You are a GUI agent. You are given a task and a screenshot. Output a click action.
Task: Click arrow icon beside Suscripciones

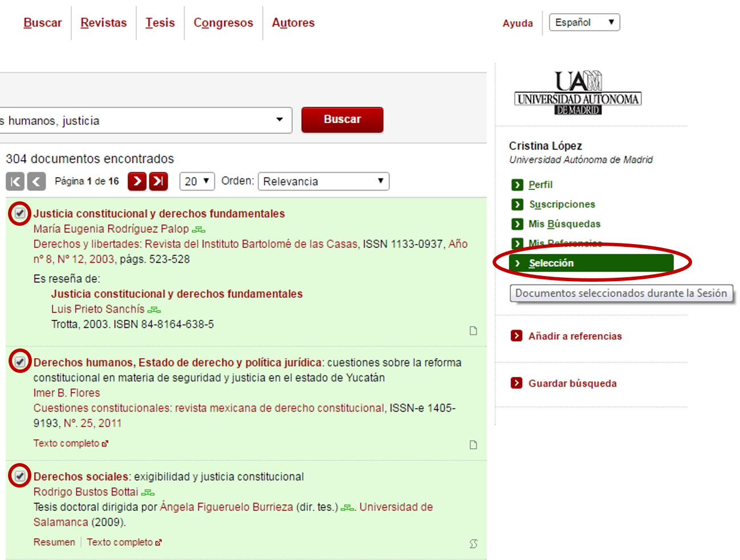click(517, 204)
